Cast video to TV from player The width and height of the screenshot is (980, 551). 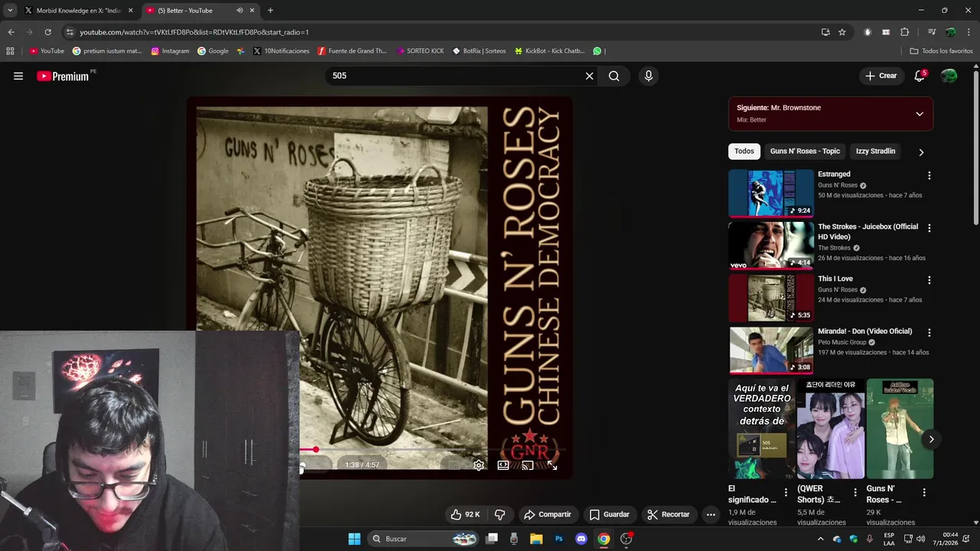[528, 465]
